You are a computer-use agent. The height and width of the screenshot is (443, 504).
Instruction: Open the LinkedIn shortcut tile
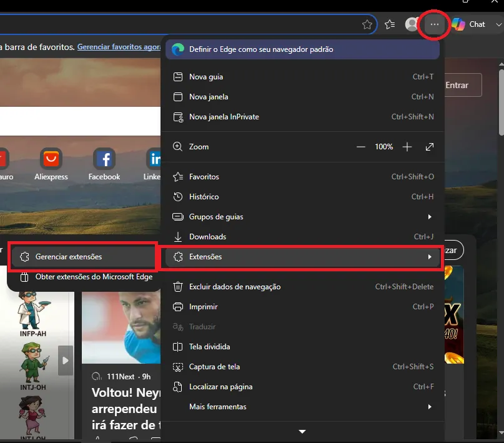[x=152, y=164]
